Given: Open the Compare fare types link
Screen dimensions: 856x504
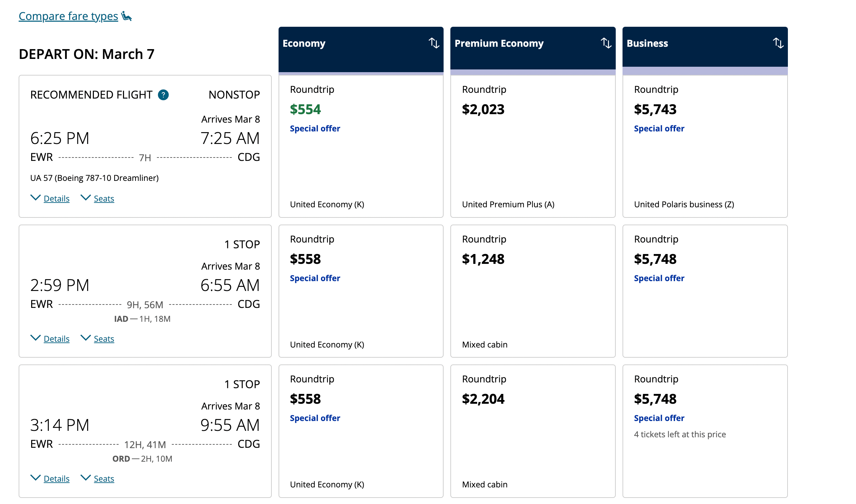Looking at the screenshot, I should (68, 16).
